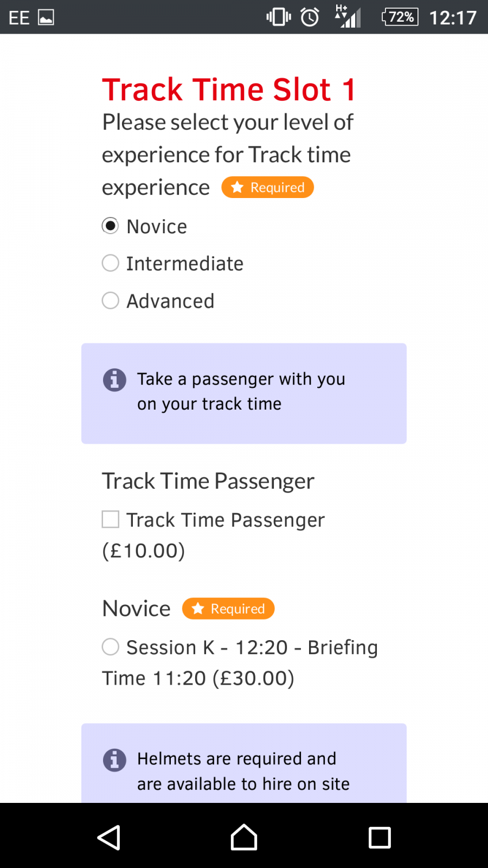Tap the Android back navigation icon
Screen dimensions: 488x868
pyautogui.click(x=109, y=837)
